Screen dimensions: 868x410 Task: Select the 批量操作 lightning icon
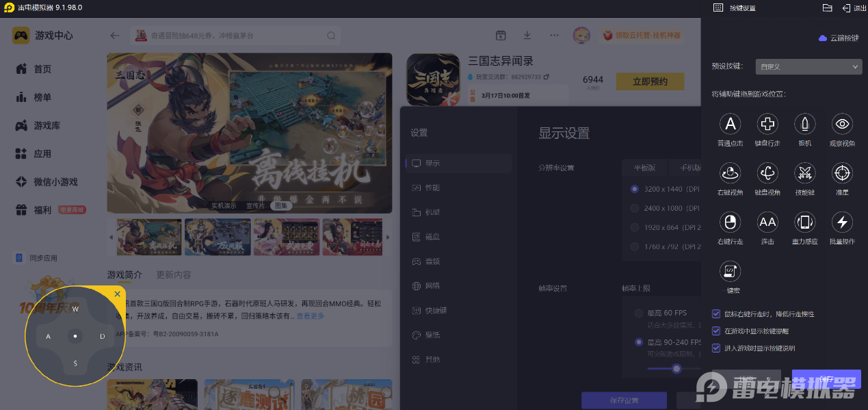(842, 222)
